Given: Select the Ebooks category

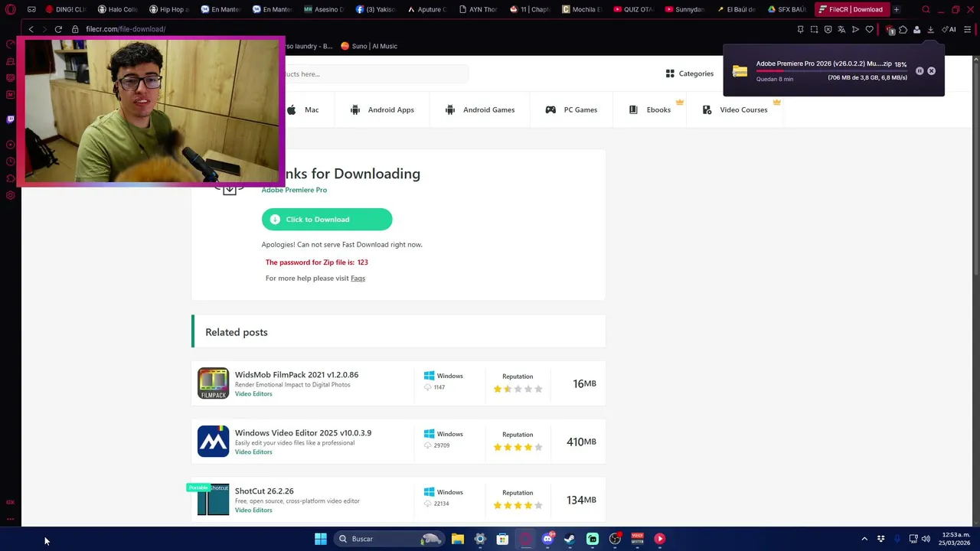Looking at the screenshot, I should tap(650, 109).
